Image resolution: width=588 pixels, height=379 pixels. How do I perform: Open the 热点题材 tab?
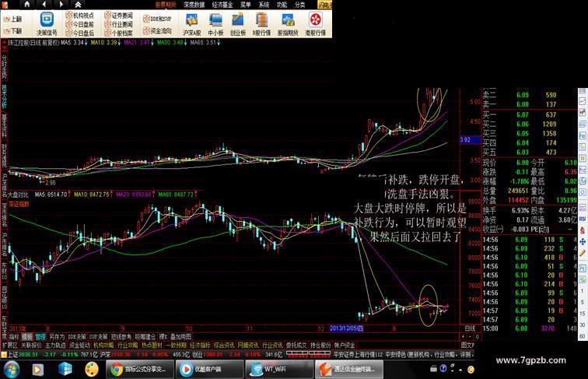152,346
